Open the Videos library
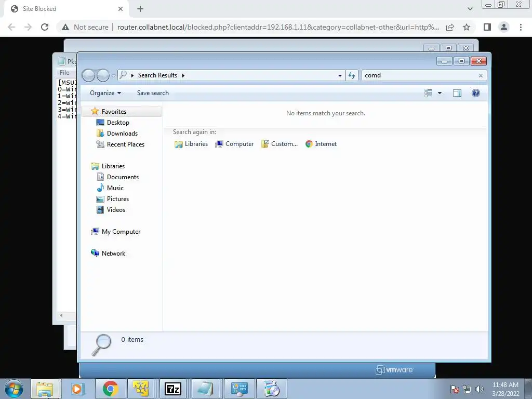Image resolution: width=532 pixels, height=399 pixels. tap(116, 210)
